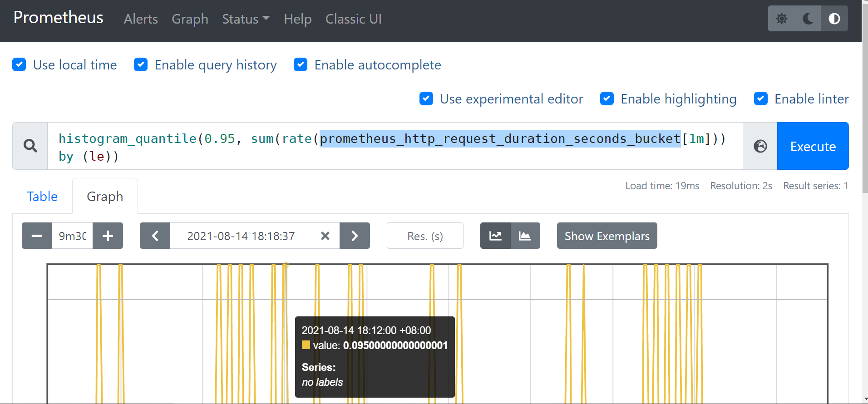The image size is (868, 404).
Task: Select the Graph result tab
Action: [x=105, y=196]
